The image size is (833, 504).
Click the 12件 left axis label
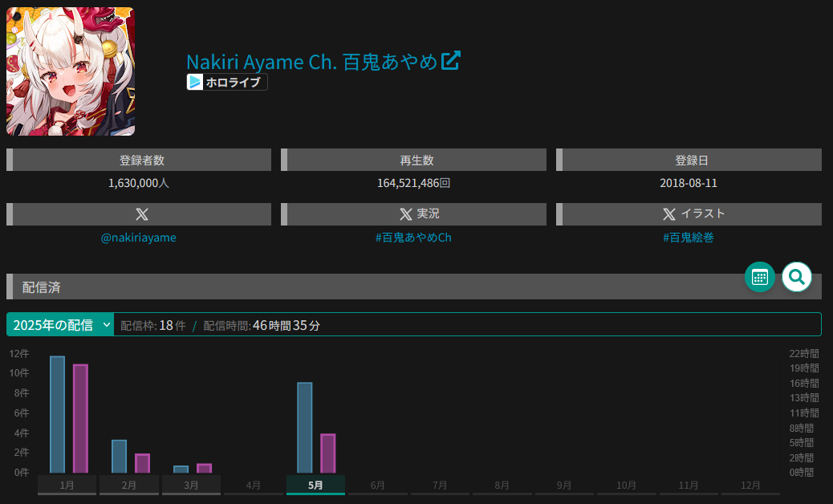click(x=19, y=354)
